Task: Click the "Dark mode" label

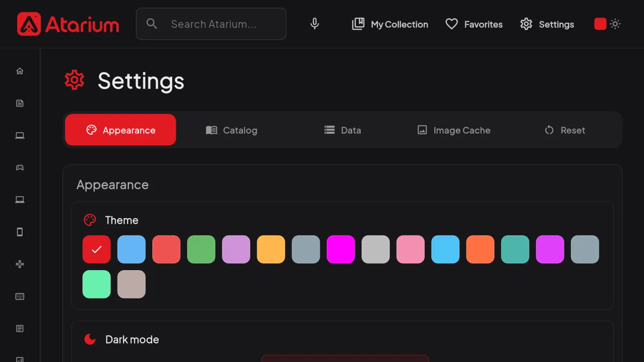Action: click(x=132, y=339)
